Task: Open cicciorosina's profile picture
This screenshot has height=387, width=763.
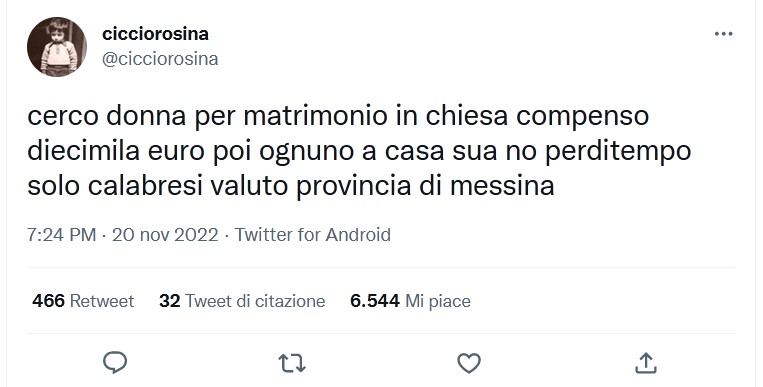Action: click(x=57, y=47)
